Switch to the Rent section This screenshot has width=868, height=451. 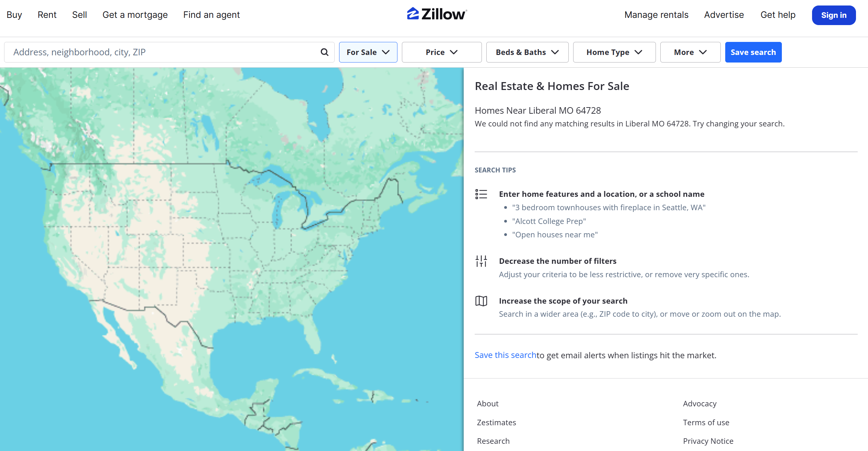coord(47,15)
